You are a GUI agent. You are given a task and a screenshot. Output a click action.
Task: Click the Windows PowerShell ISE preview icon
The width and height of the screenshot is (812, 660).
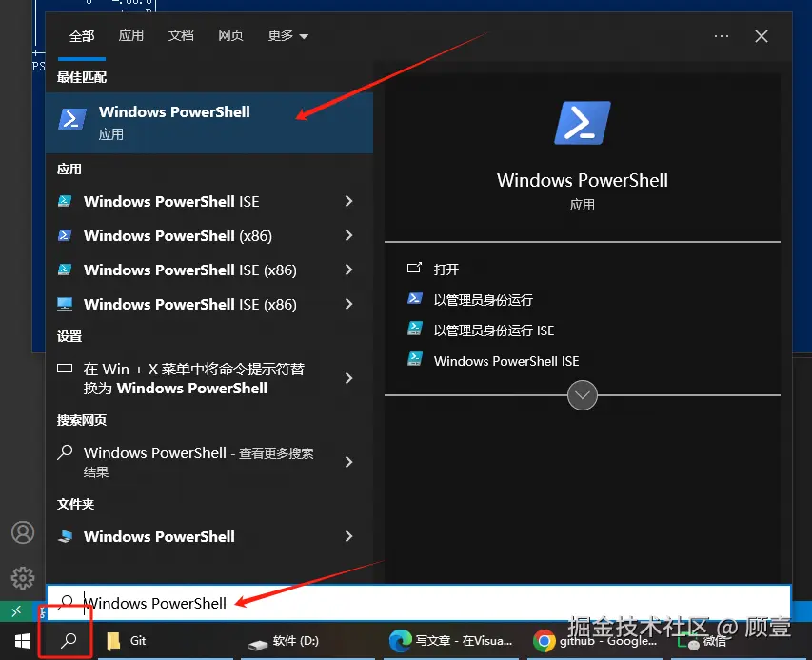(415, 359)
